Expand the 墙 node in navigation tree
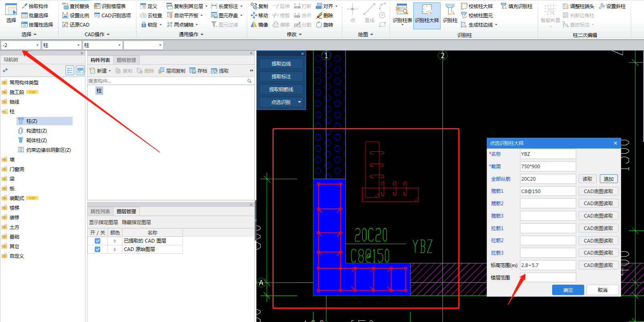This screenshot has width=644, height=322. click(x=4, y=159)
